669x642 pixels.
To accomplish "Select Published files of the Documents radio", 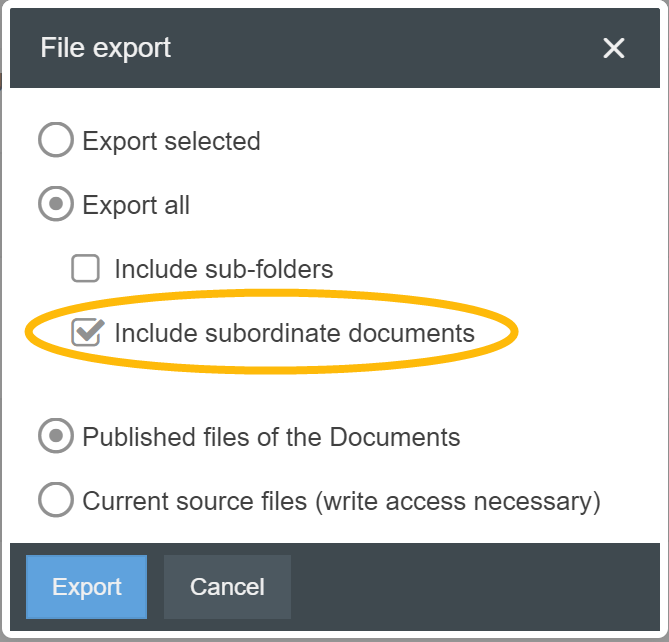I will (x=56, y=437).
